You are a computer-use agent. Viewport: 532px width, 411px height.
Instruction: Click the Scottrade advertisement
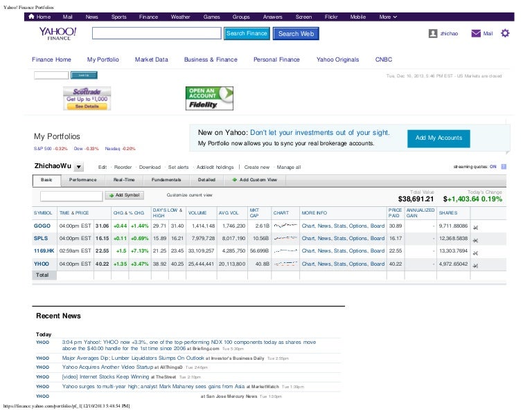(87, 98)
